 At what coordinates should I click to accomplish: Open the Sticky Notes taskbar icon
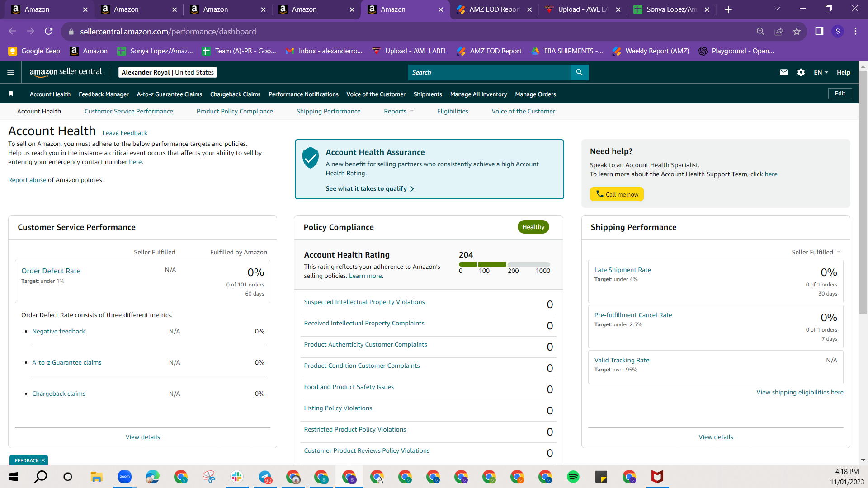click(601, 477)
